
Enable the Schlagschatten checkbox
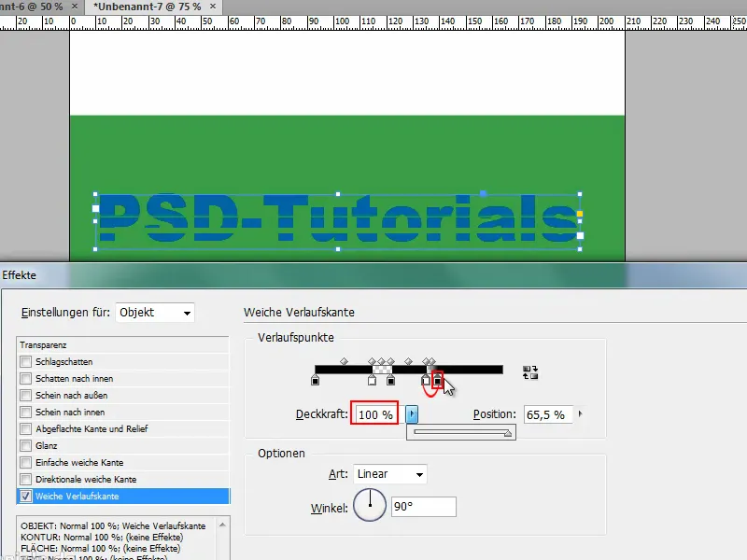26,362
